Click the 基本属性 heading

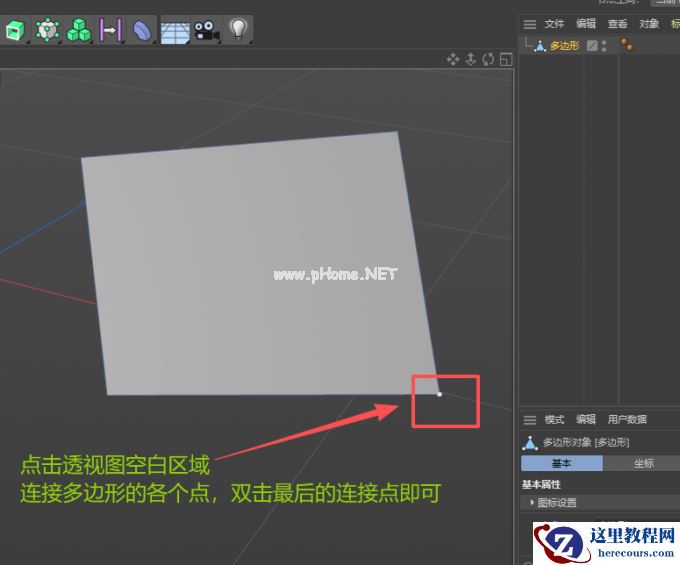tap(541, 484)
